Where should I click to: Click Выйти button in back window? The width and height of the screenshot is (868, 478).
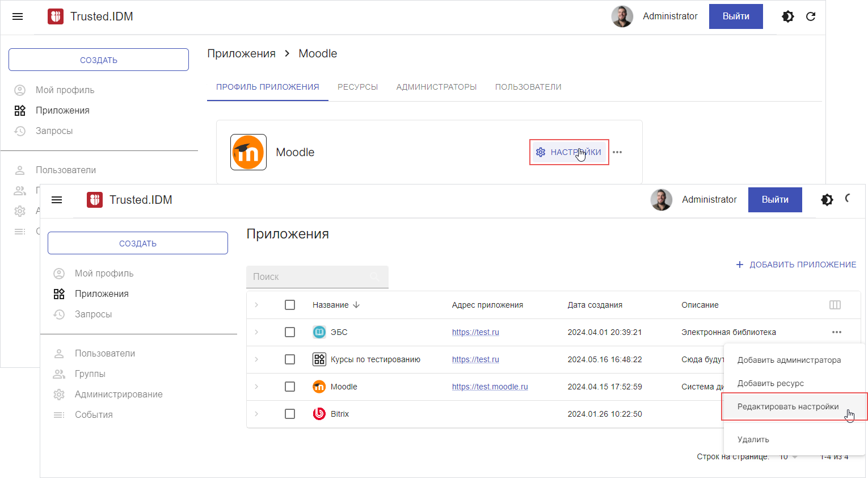point(736,16)
